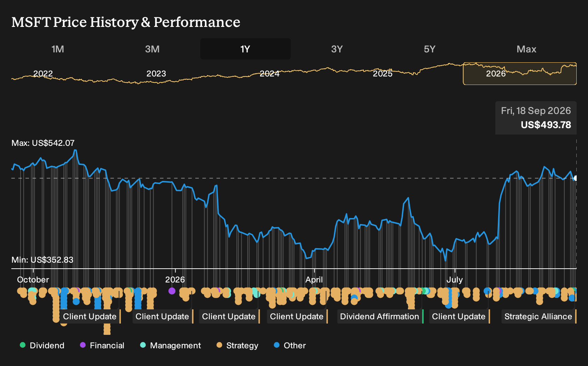The image size is (588, 366).
Task: Click the Min: US$352.83 label
Action: (42, 260)
